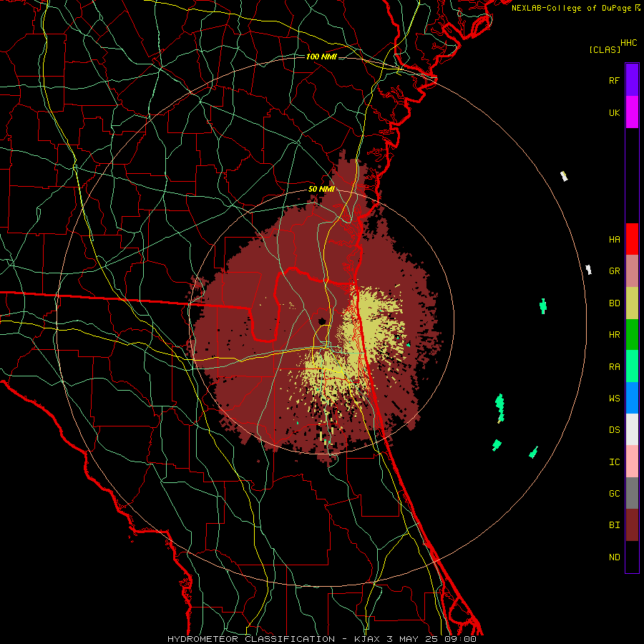Click the "HHC" product code text
Viewport: 644px width, 644px height.
coord(629,43)
